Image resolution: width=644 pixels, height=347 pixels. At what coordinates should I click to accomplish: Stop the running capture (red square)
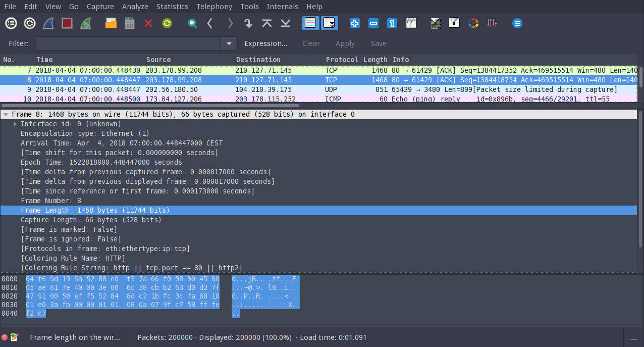[x=67, y=23]
